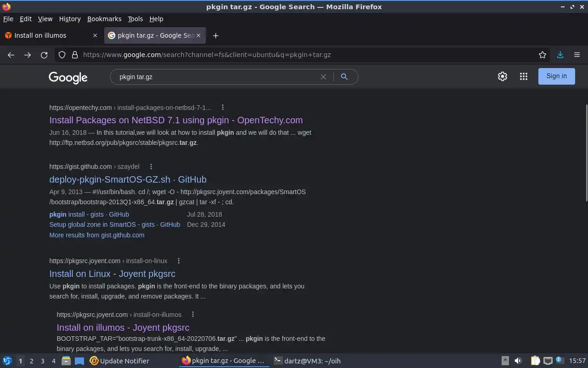Open the update notification tray icon
This screenshot has width=588, height=368.
[x=559, y=360]
